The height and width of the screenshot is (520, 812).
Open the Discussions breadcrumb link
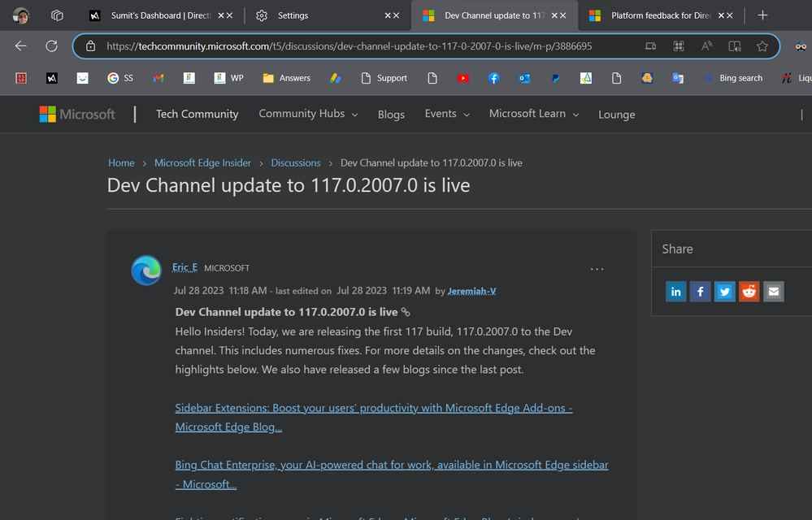pyautogui.click(x=296, y=162)
